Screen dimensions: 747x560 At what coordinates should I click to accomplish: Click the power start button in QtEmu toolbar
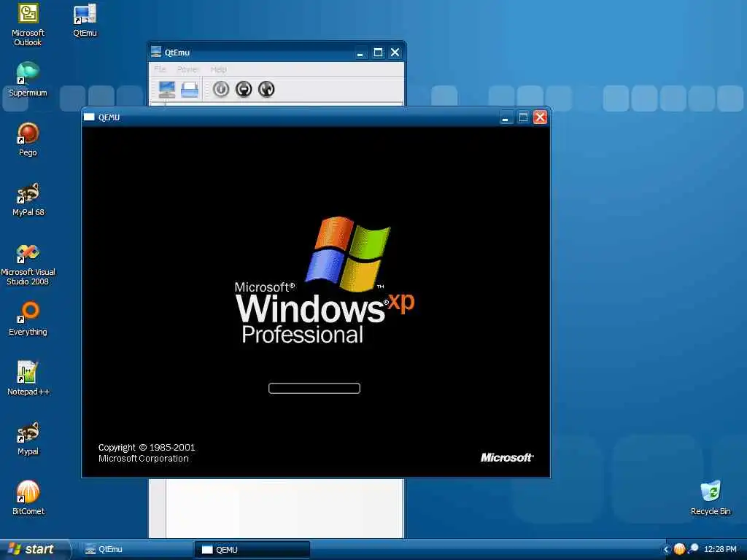click(x=220, y=89)
